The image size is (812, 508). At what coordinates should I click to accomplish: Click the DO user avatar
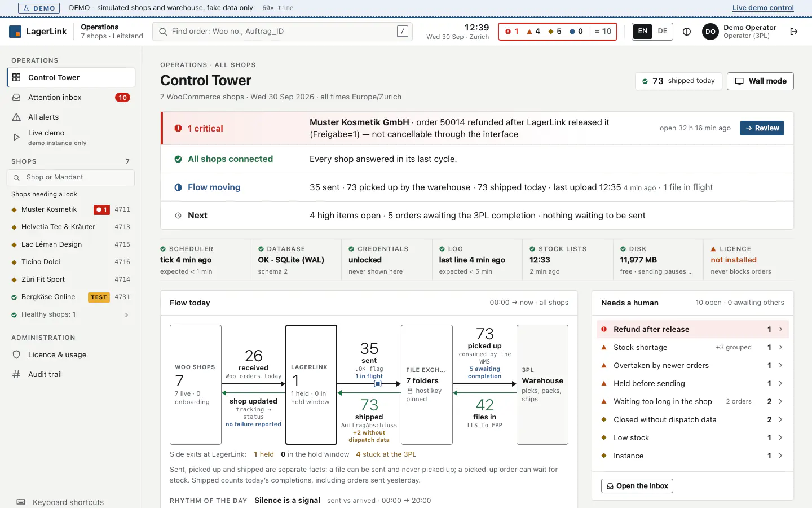point(710,32)
